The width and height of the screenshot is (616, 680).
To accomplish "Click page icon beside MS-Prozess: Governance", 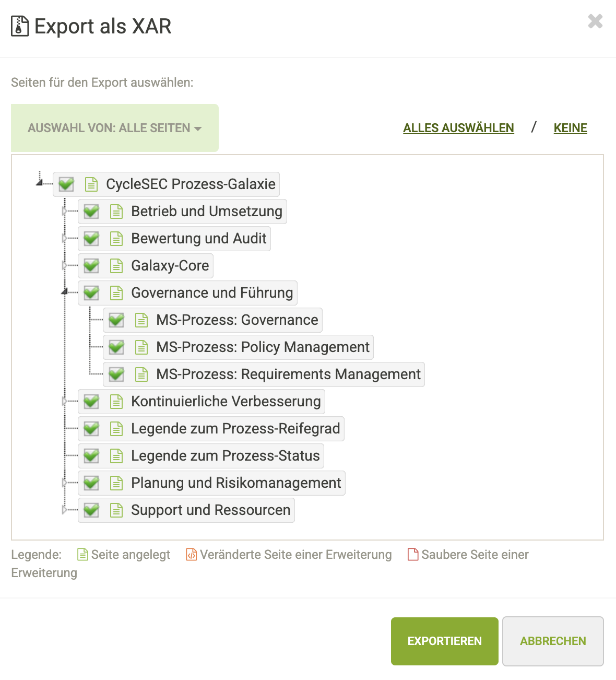I will [141, 320].
